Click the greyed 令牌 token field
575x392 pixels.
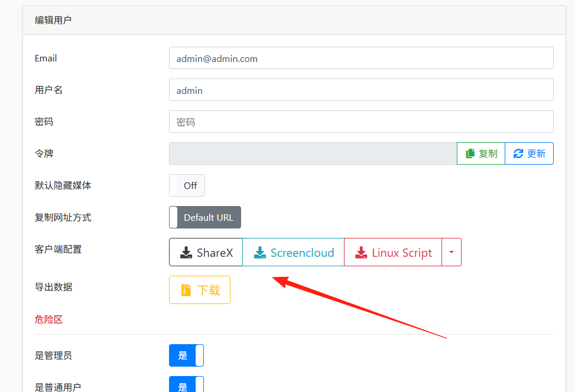point(313,153)
